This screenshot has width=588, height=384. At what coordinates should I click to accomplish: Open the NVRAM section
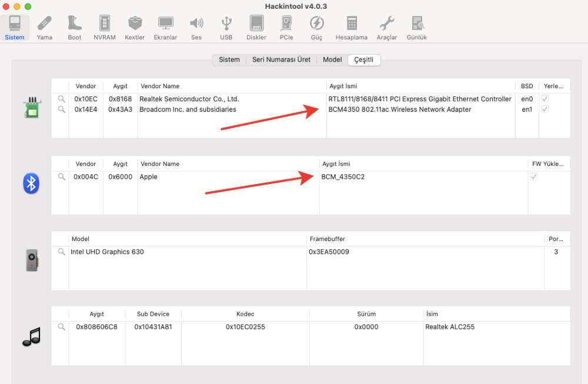pyautogui.click(x=105, y=28)
